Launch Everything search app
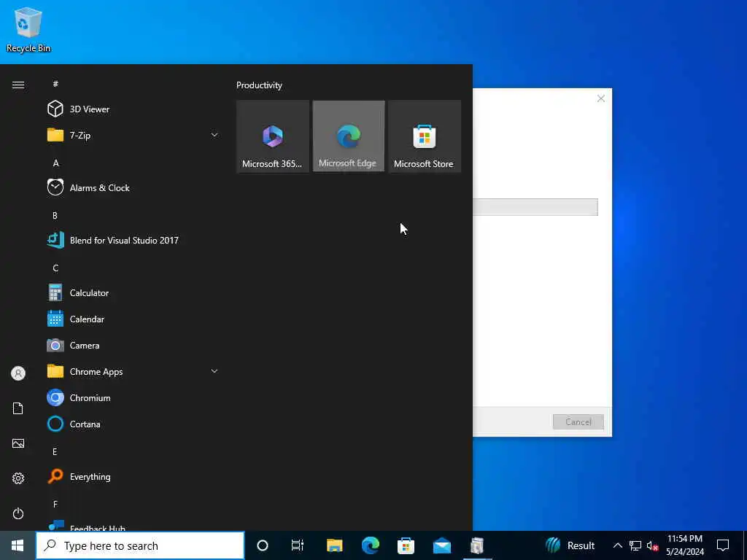 click(133, 476)
